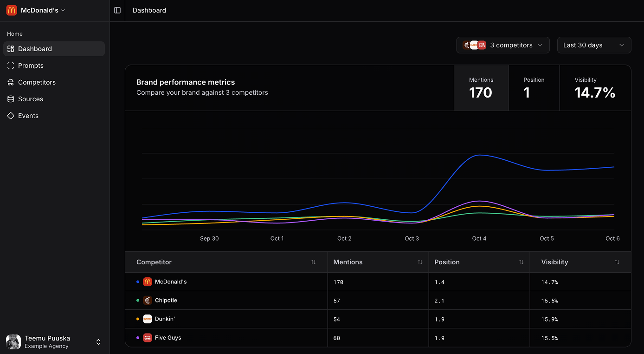Open Competitors via its sidebar icon

click(x=10, y=82)
